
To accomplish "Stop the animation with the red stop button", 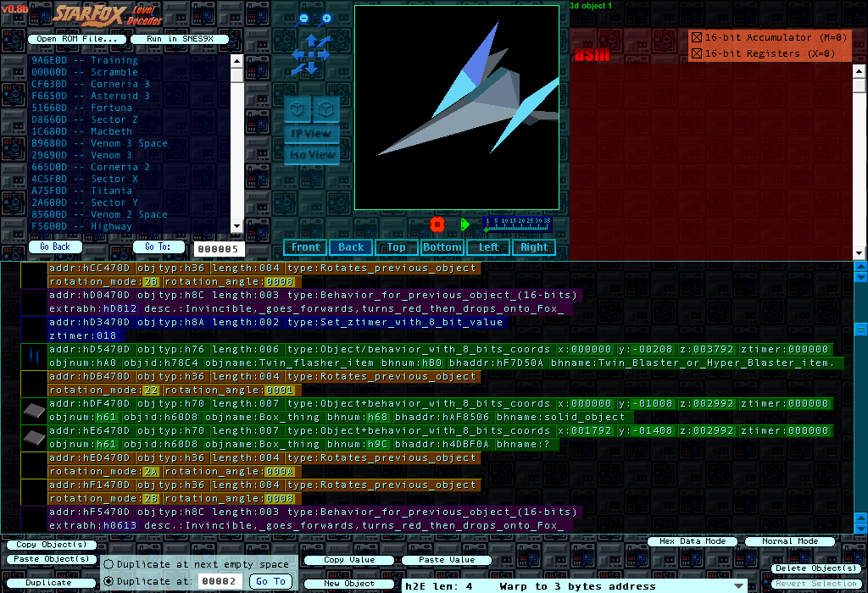I will pos(437,224).
